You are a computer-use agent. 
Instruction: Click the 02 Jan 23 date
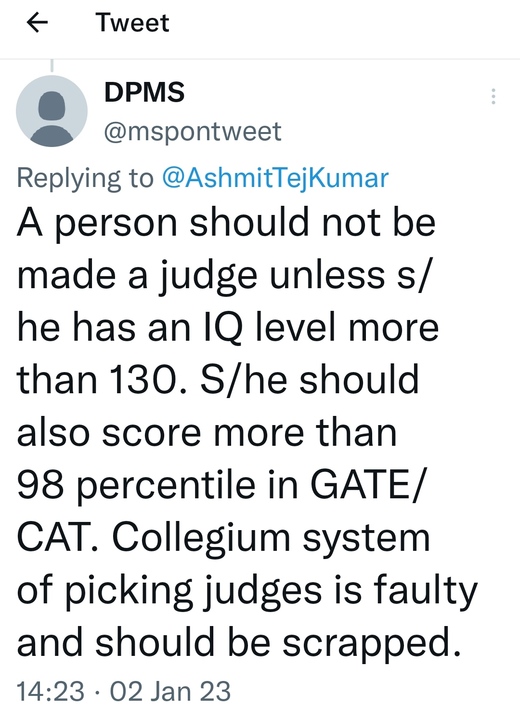(x=170, y=692)
